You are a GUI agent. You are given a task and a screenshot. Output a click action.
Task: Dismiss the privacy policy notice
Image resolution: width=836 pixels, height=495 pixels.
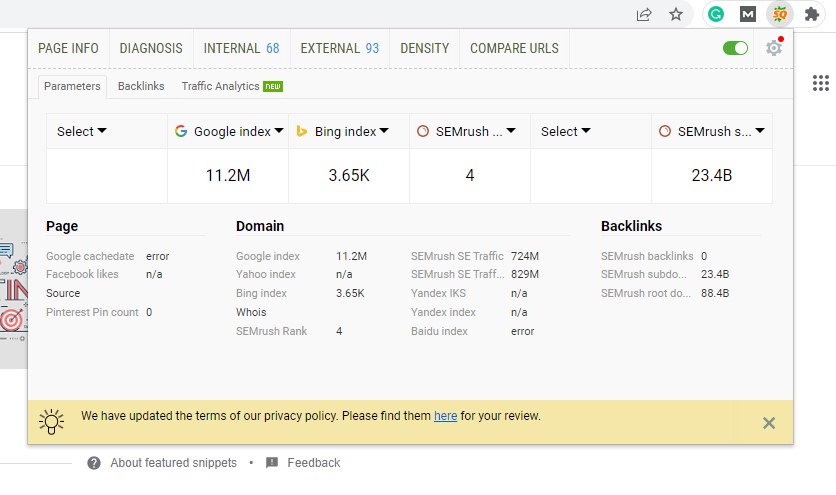768,423
